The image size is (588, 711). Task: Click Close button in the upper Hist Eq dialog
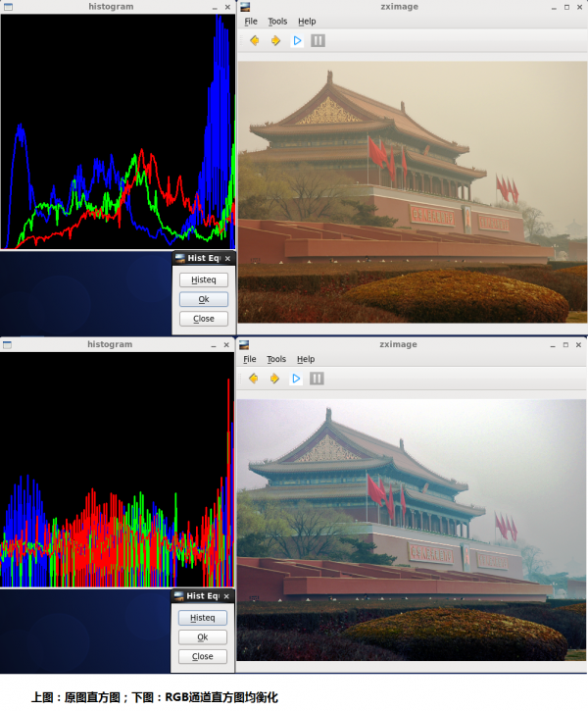[204, 319]
